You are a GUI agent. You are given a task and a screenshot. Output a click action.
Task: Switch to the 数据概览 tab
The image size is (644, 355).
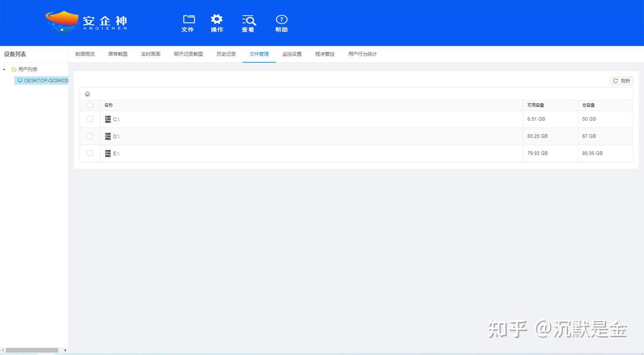click(85, 54)
